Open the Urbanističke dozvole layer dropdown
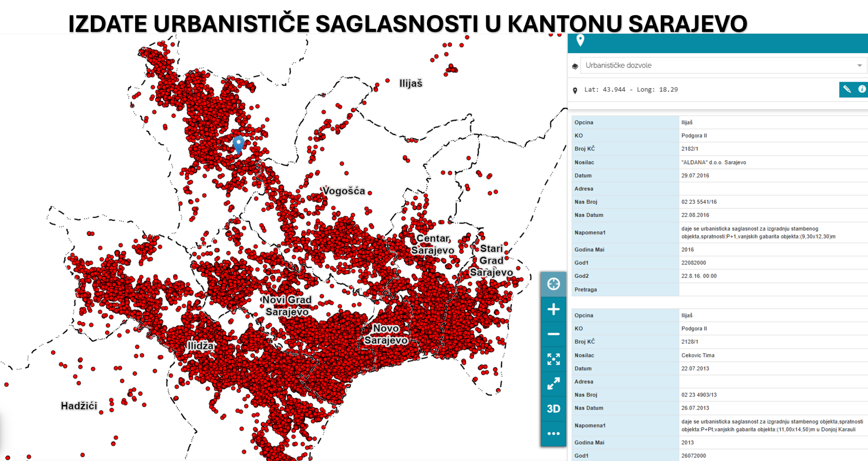The height and width of the screenshot is (461, 868). [723, 66]
